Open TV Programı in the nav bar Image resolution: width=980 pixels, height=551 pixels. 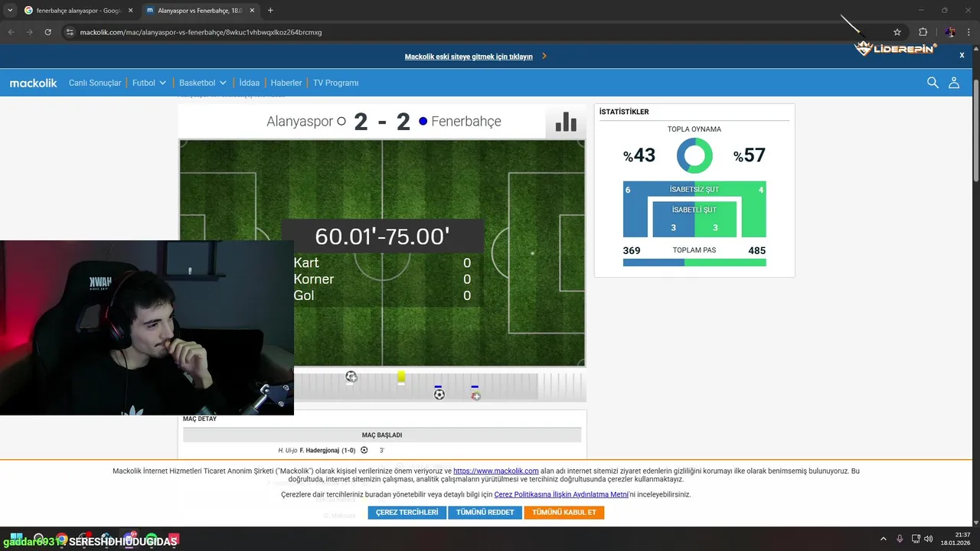pos(335,83)
